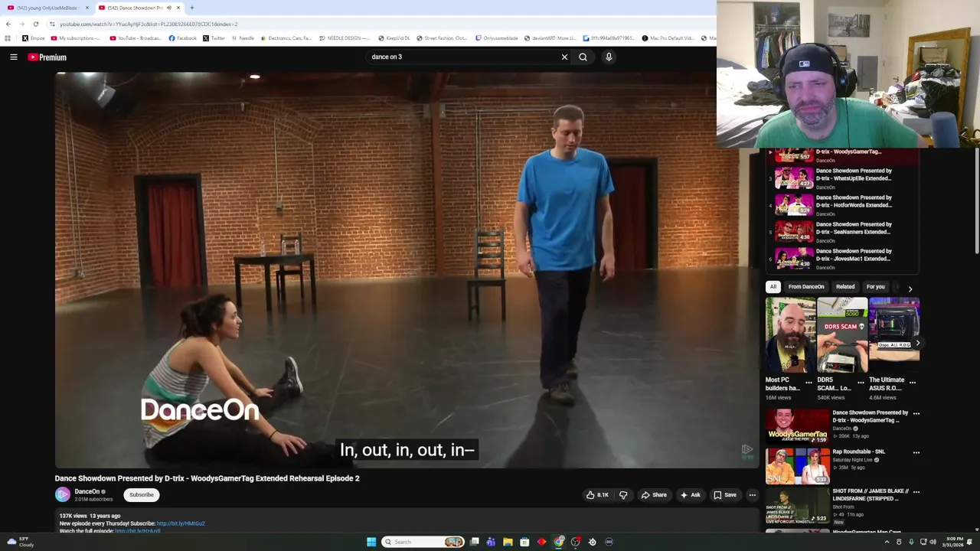Open Rap Roundtable - SNL video thumbnail

click(798, 467)
